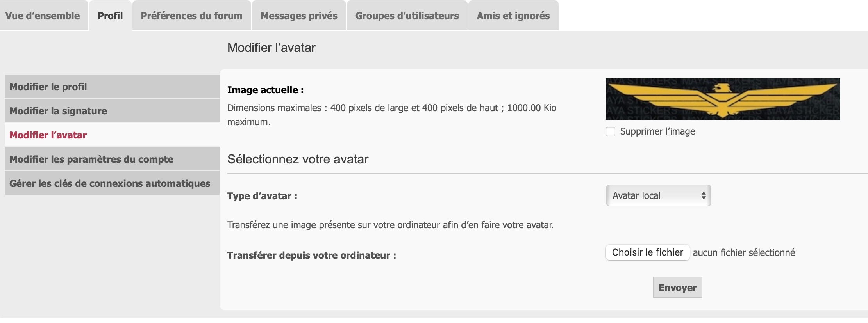Select Modifier l'avatar sidebar entry

tap(48, 135)
